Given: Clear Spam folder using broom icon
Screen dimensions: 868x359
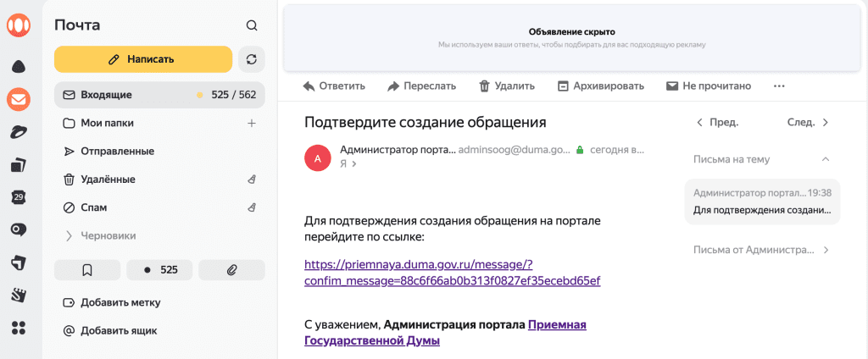Looking at the screenshot, I should (x=251, y=207).
